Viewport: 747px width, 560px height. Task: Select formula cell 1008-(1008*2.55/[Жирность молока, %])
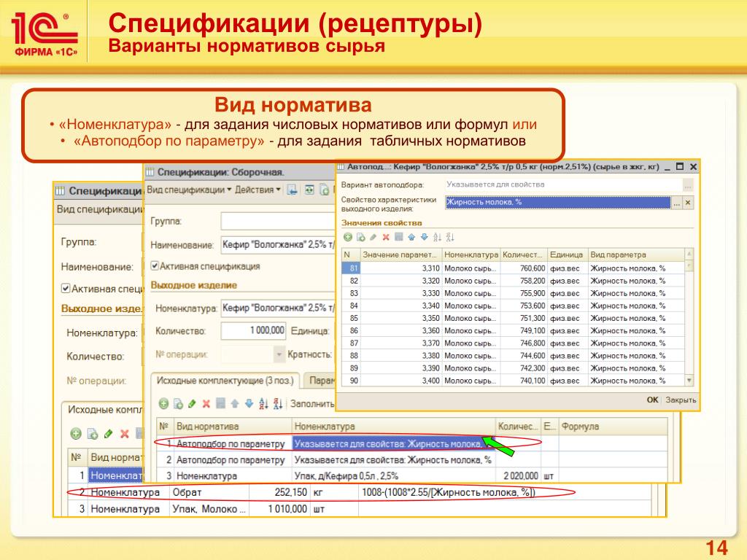[504, 492]
